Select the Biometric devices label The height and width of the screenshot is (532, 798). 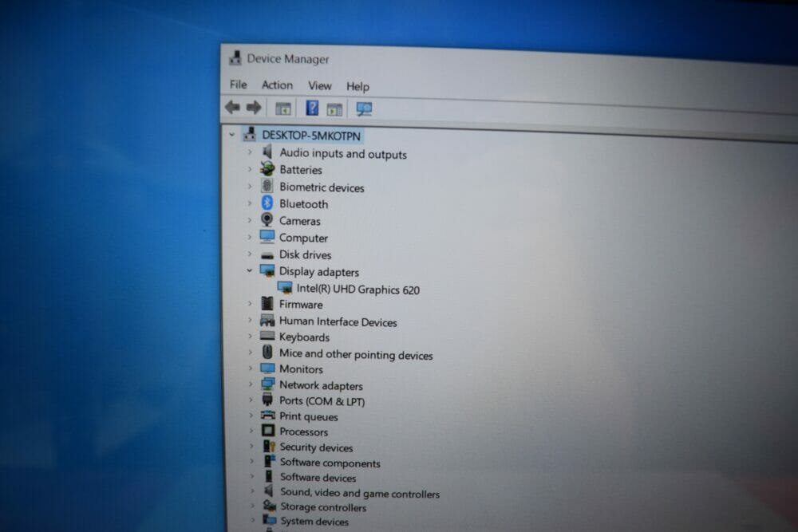click(322, 187)
